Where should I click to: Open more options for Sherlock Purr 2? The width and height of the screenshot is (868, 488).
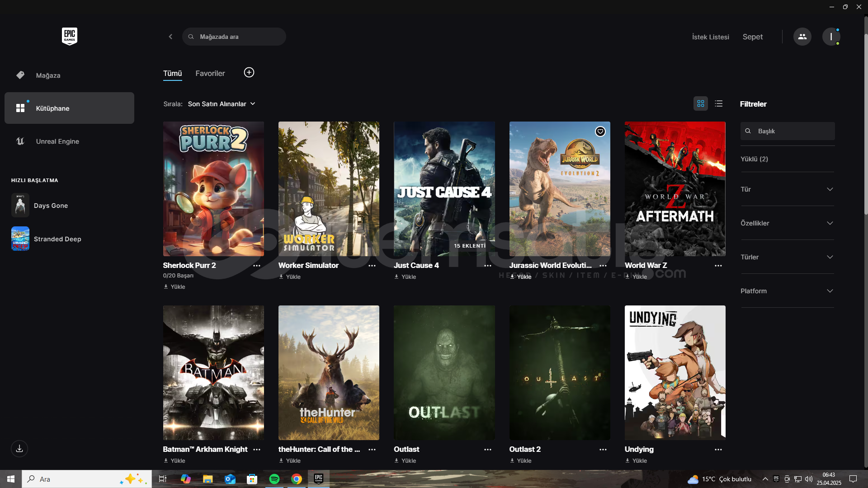[x=257, y=266]
